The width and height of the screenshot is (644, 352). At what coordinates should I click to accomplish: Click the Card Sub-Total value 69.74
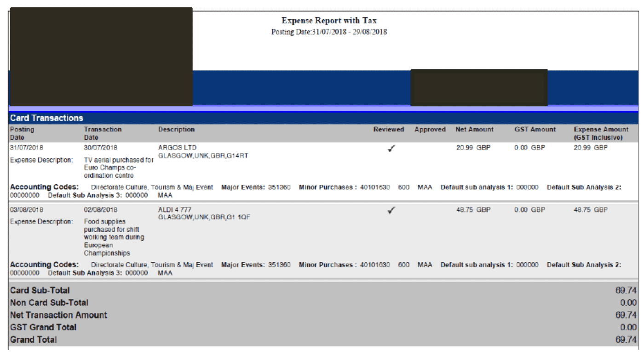(x=626, y=290)
